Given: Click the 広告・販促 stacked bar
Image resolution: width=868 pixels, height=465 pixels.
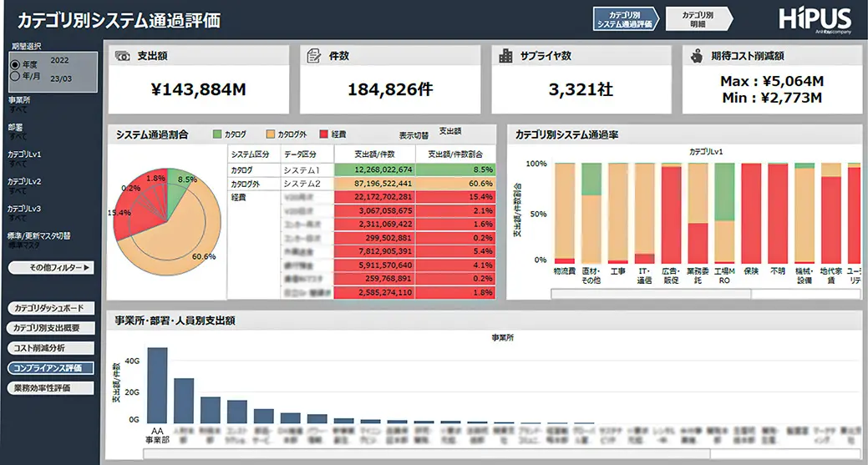Looking at the screenshot, I should click(x=671, y=213).
